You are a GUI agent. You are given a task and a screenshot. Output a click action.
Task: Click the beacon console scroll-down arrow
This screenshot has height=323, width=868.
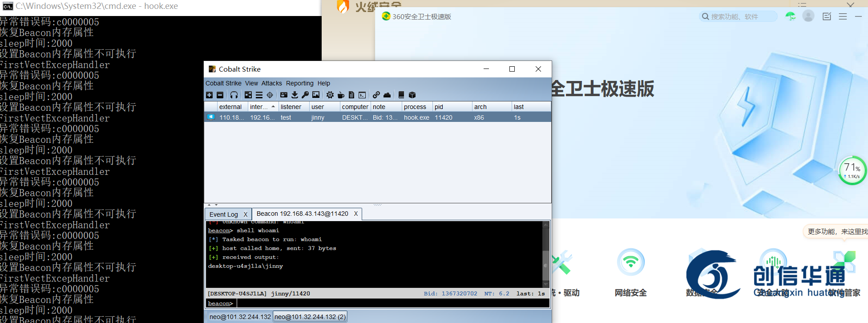pyautogui.click(x=546, y=284)
